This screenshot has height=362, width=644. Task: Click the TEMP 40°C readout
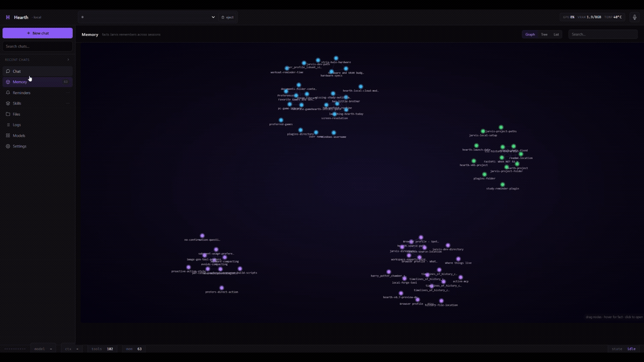(x=613, y=17)
